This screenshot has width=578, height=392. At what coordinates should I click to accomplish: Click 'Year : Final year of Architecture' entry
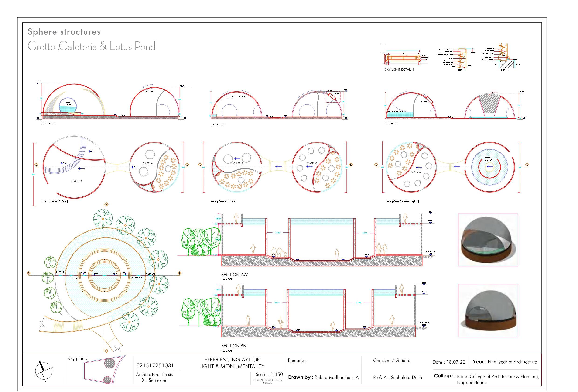click(505, 362)
